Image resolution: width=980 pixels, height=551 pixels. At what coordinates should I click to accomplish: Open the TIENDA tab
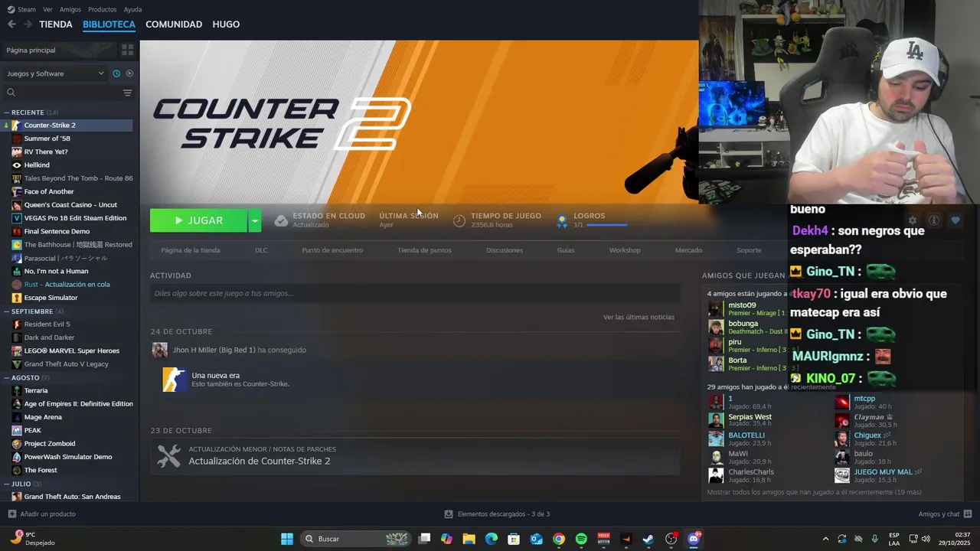[x=56, y=24]
